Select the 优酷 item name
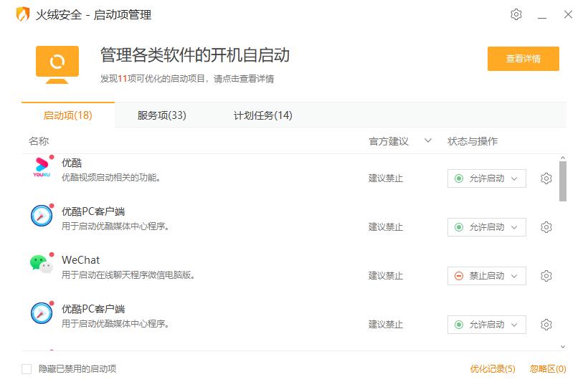 click(72, 163)
